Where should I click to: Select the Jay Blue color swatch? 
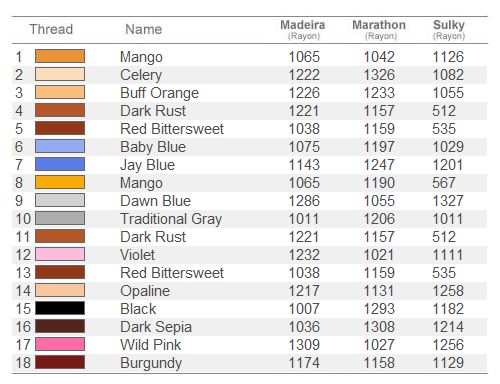tap(60, 164)
